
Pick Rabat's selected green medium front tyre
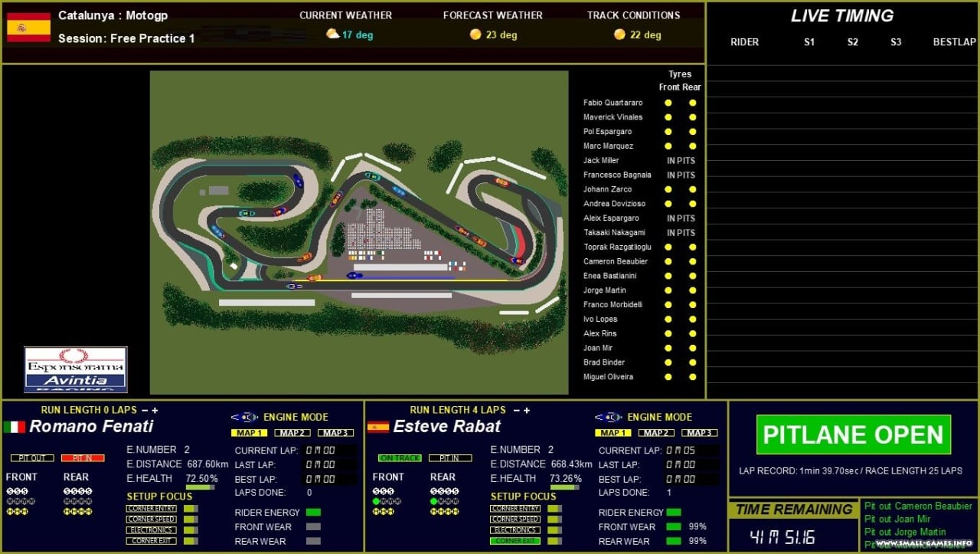[x=376, y=501]
